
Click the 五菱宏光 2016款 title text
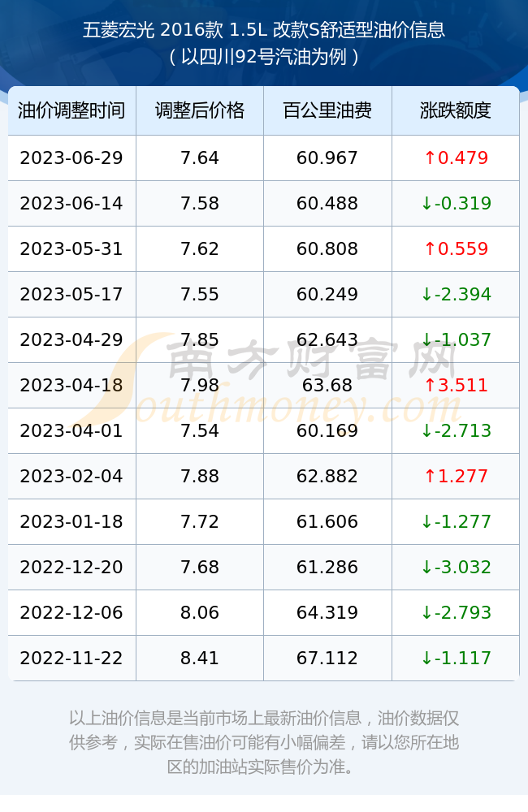point(154,30)
